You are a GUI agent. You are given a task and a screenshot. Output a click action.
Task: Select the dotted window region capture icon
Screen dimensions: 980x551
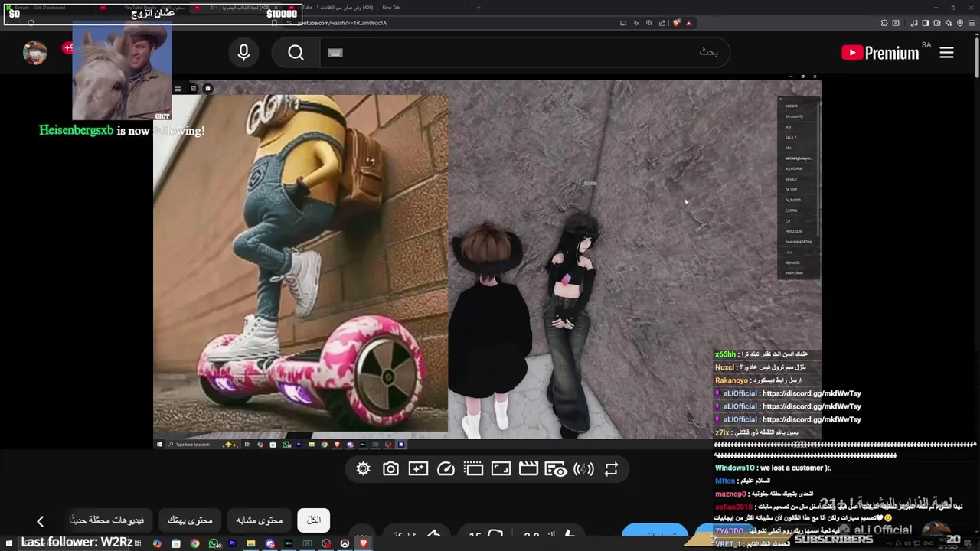pos(473,469)
